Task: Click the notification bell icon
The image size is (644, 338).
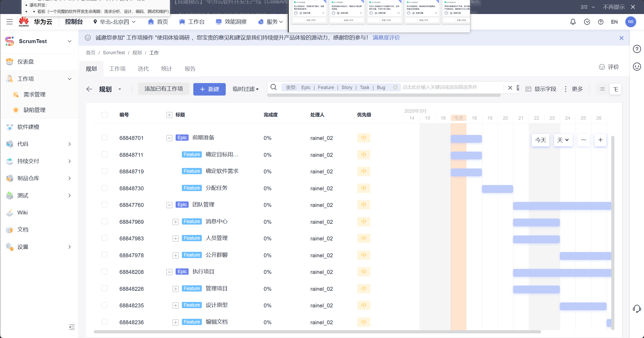Action: (x=573, y=22)
